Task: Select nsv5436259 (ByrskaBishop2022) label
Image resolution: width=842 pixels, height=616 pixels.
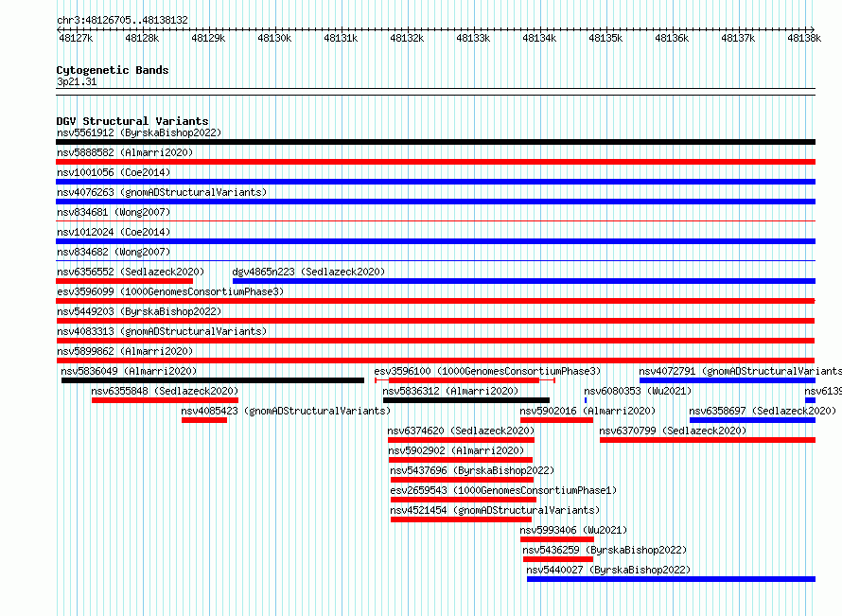Action: pos(605,550)
